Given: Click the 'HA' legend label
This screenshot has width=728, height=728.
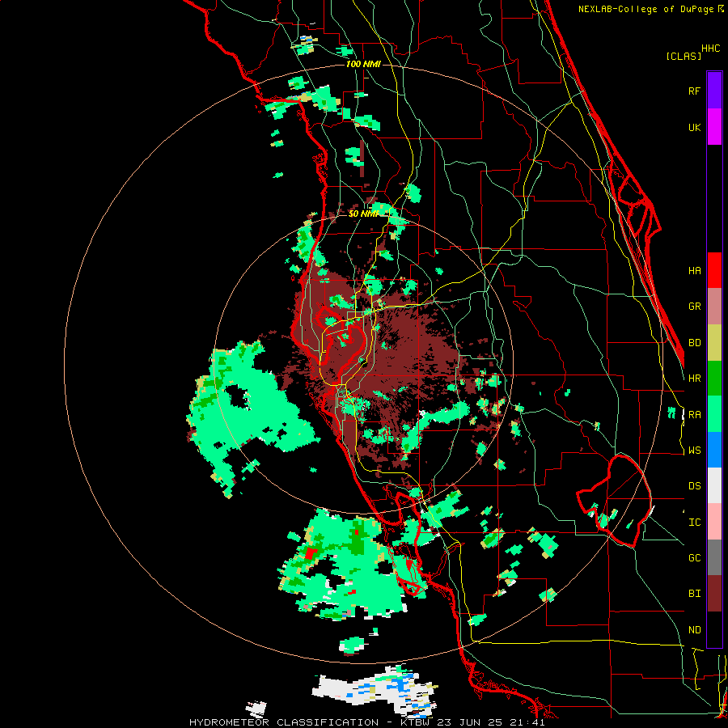Looking at the screenshot, I should (x=694, y=271).
